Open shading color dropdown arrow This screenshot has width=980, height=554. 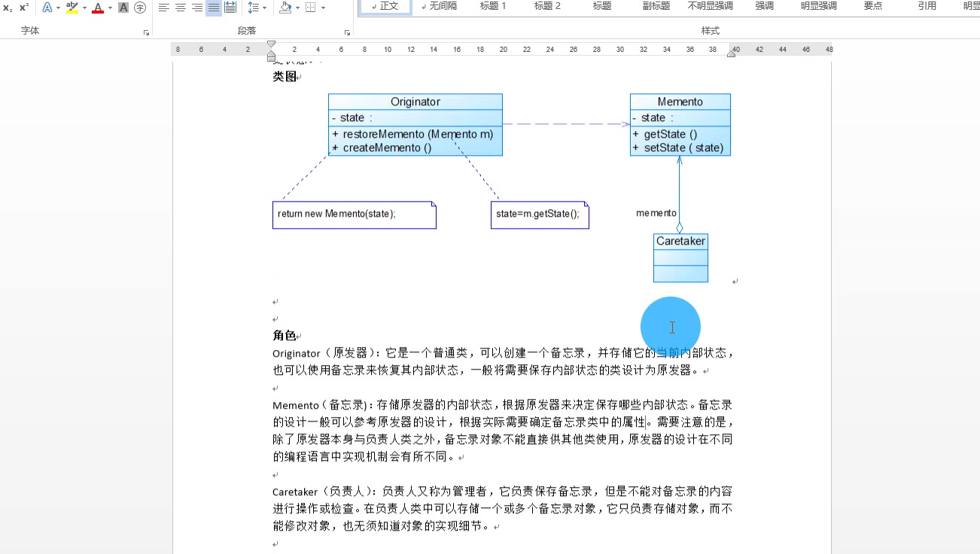297,8
